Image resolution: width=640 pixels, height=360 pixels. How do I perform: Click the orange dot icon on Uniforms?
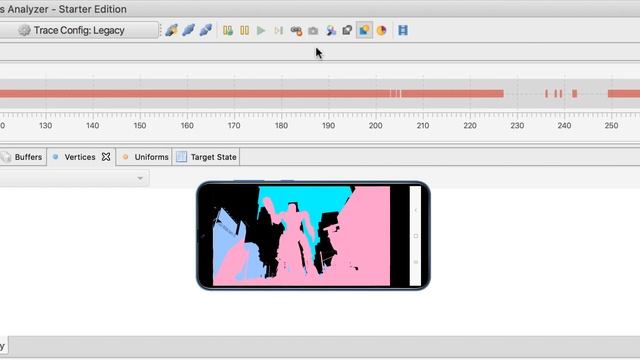(125, 157)
